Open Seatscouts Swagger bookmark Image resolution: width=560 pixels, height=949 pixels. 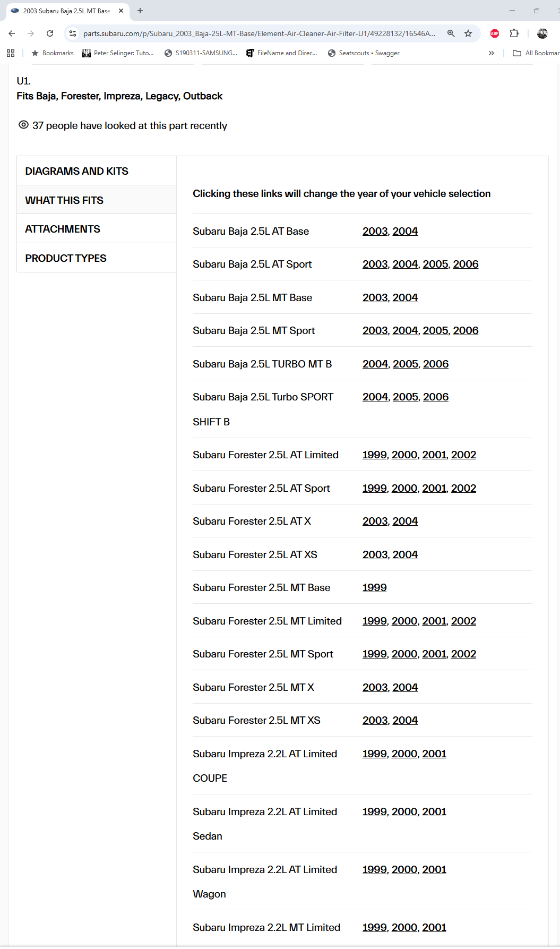point(369,53)
